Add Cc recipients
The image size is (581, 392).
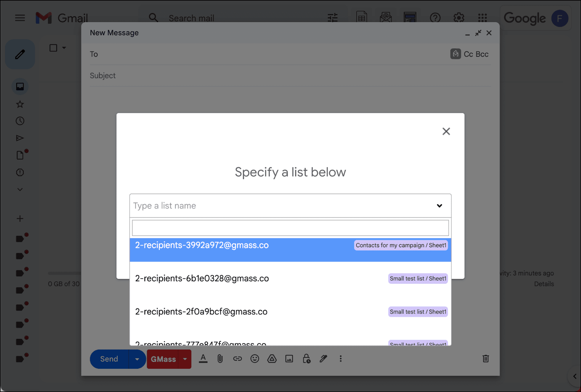point(468,54)
